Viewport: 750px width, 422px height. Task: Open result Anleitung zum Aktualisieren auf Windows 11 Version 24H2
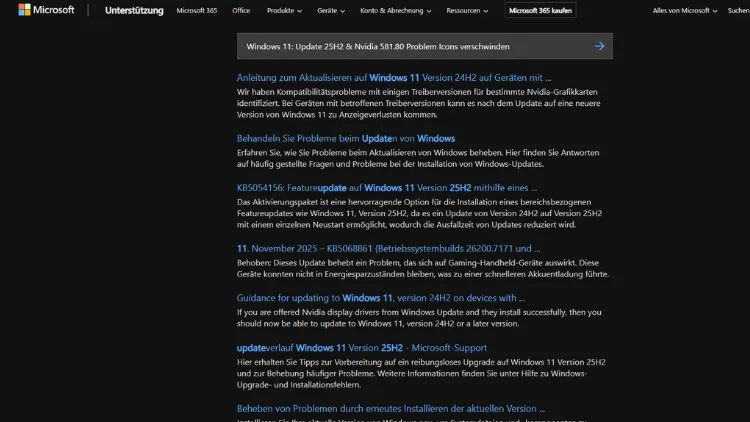tap(394, 78)
